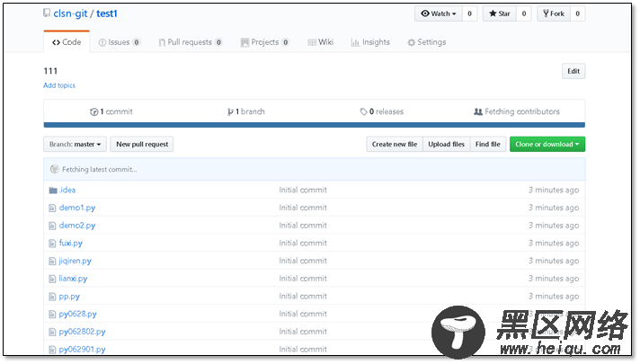The width and height of the screenshot is (640, 364).
Task: Click the file icon next to pp.py
Action: coord(52,297)
